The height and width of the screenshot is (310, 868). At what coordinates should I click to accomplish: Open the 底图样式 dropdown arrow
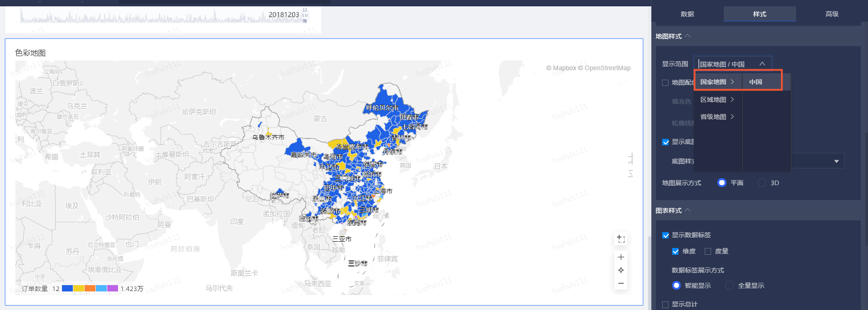click(x=836, y=161)
